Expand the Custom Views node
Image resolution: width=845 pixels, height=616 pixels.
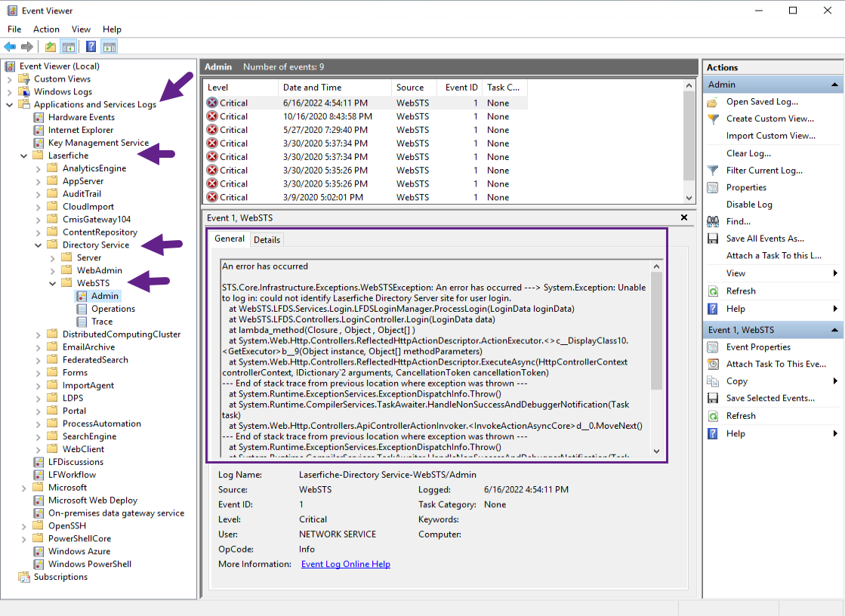tap(9, 79)
